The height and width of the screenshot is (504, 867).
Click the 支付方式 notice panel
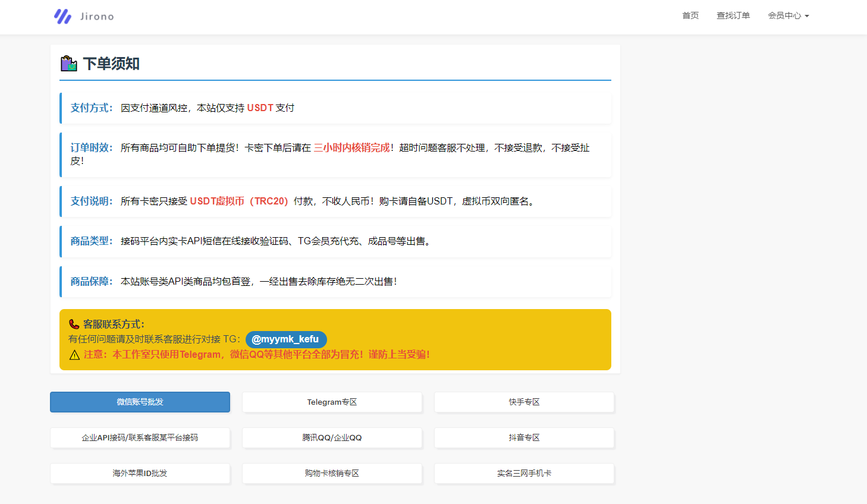(335, 108)
